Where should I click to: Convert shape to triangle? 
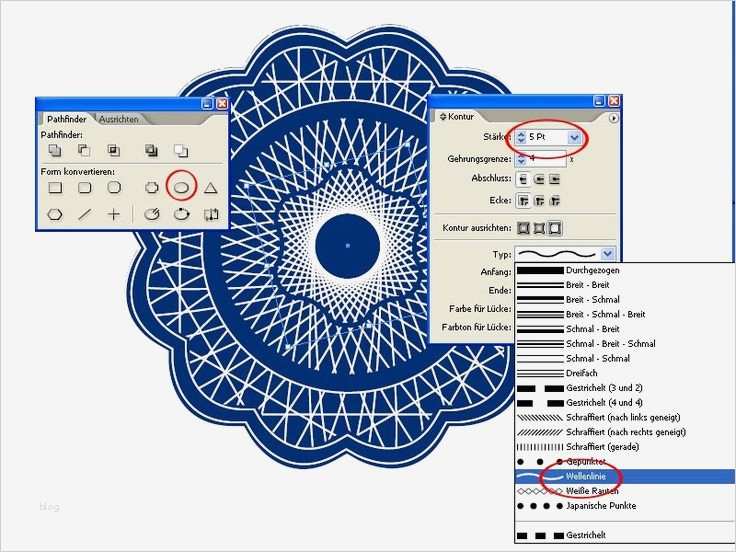211,188
